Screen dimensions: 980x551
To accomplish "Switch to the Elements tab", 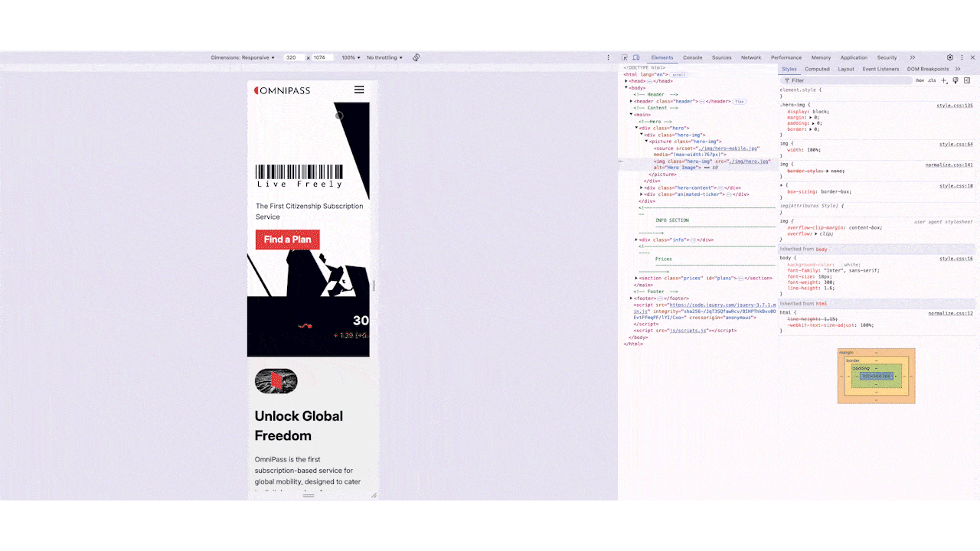I will [662, 57].
